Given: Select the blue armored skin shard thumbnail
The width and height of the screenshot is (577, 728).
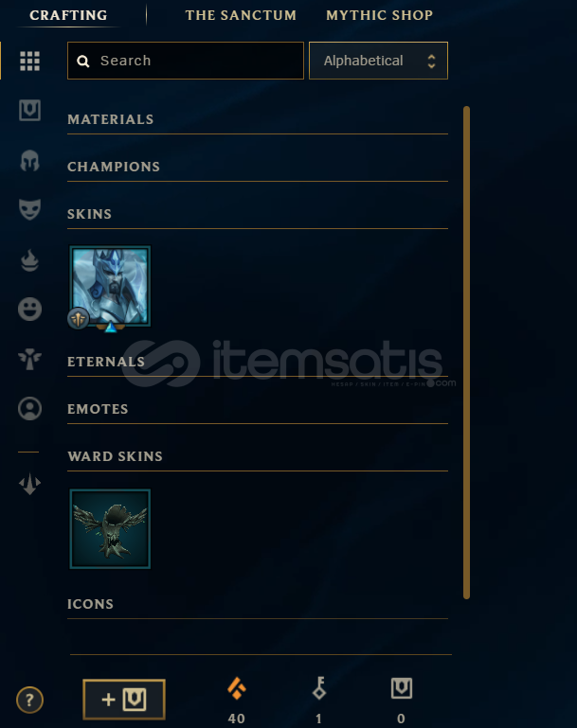Looking at the screenshot, I should (x=110, y=287).
